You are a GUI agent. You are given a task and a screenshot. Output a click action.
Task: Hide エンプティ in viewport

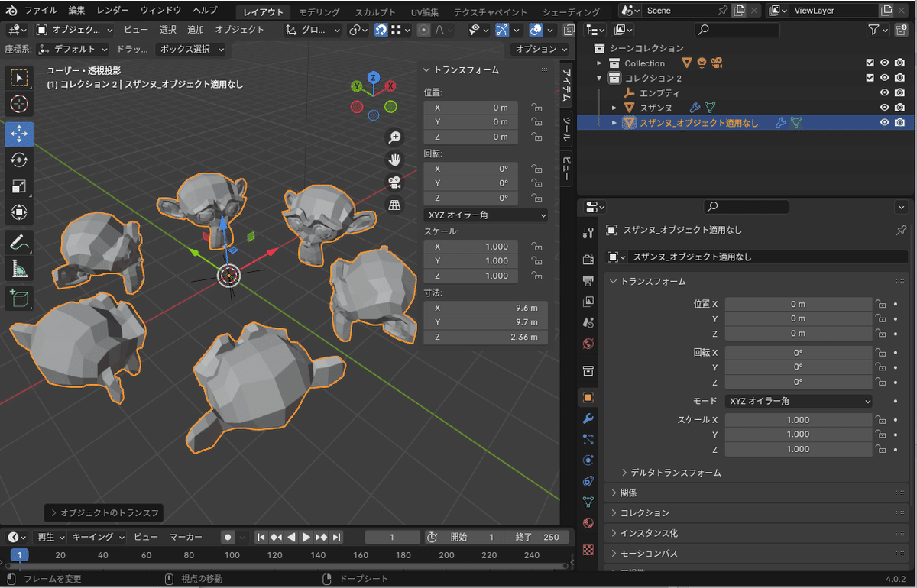(885, 93)
